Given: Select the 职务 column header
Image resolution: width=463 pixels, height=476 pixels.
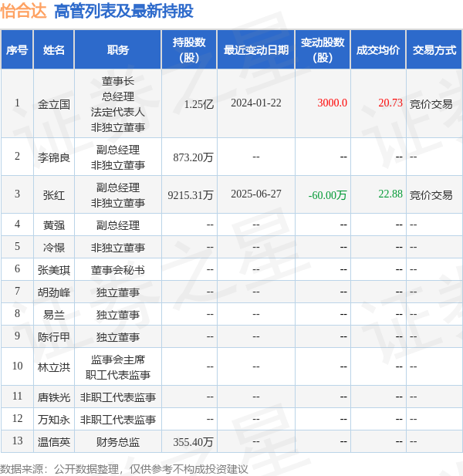Looking at the screenshot, I should tap(118, 50).
